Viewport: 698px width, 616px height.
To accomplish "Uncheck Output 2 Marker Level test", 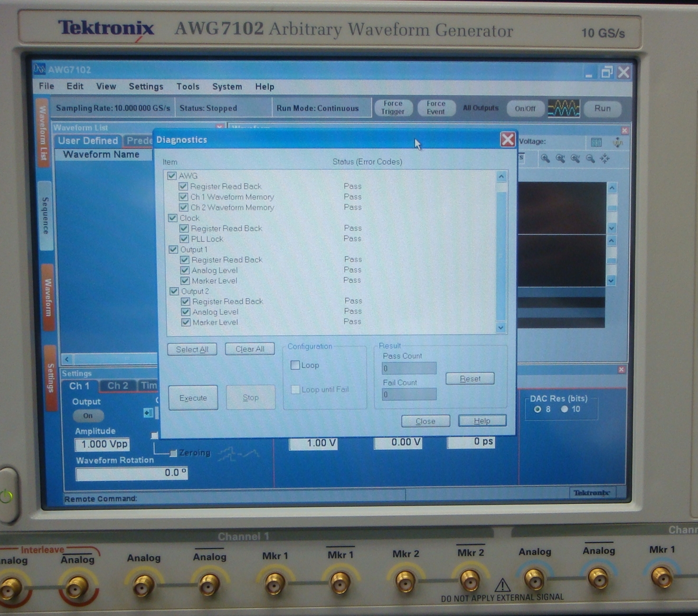I will 186,322.
